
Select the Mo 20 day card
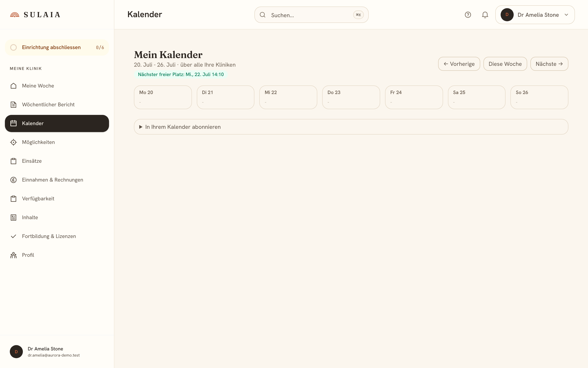coord(163,97)
